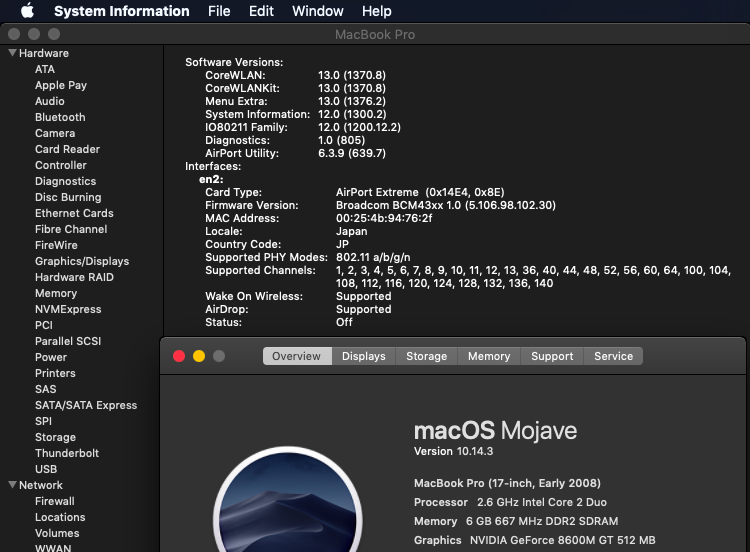Collapse the Network section triangle
Screen dimensions: 750x552
tap(13, 485)
